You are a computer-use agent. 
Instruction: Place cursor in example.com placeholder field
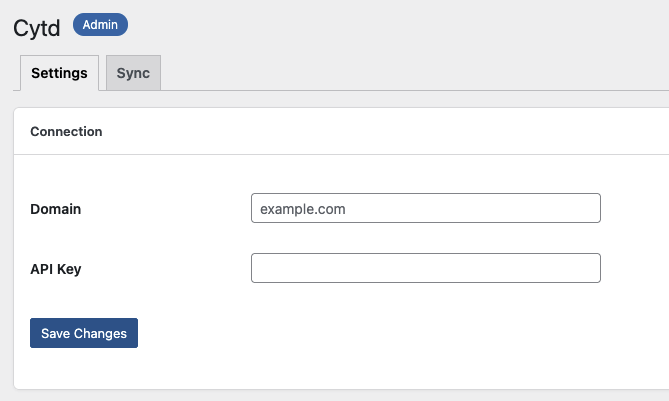(x=425, y=208)
